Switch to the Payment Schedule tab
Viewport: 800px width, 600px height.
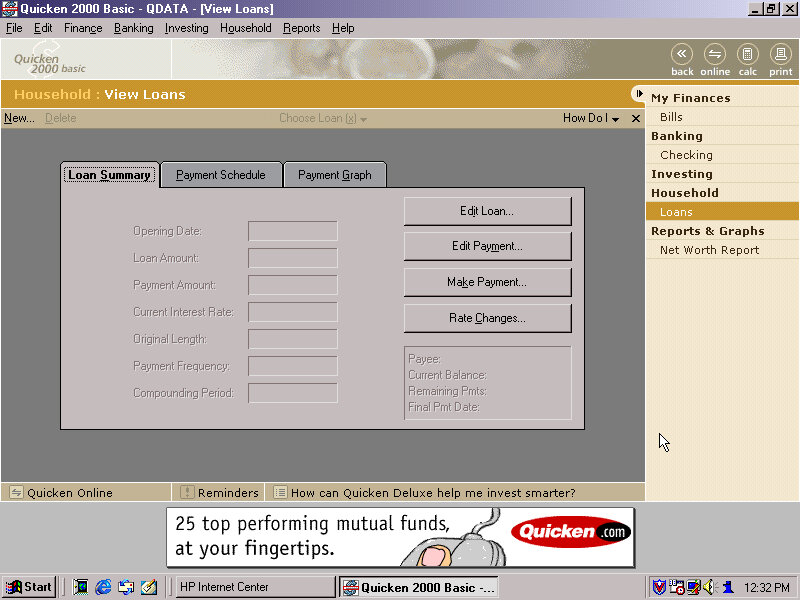pos(221,175)
